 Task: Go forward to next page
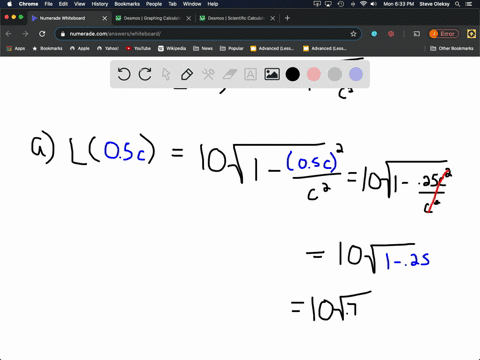[x=25, y=34]
